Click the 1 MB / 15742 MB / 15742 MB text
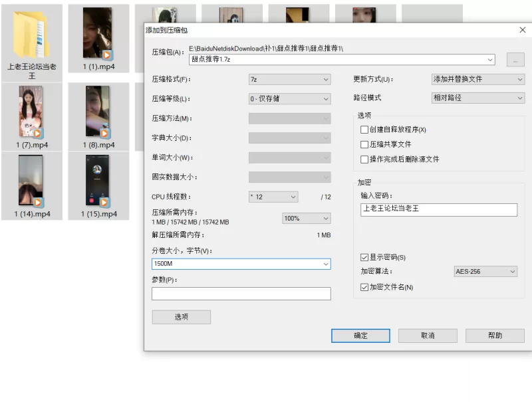Image resolution: width=532 pixels, height=402 pixels. coord(190,222)
